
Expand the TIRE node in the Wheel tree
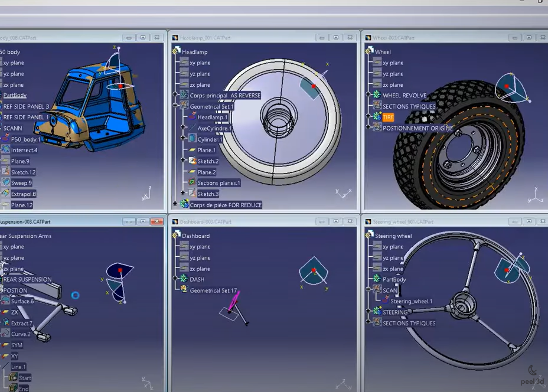(x=367, y=116)
